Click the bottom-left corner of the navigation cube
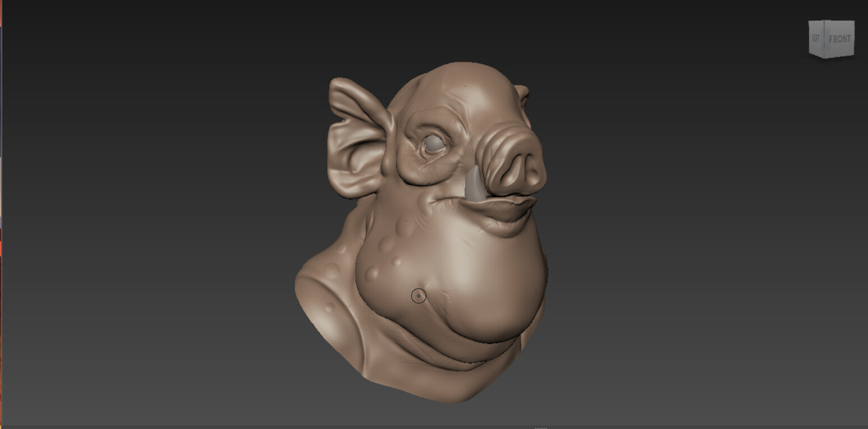 810,54
